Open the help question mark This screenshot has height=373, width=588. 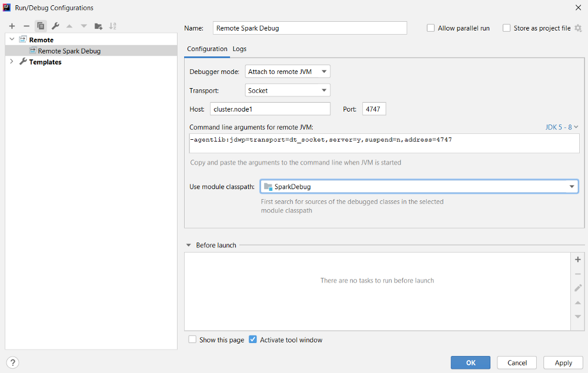click(12, 362)
